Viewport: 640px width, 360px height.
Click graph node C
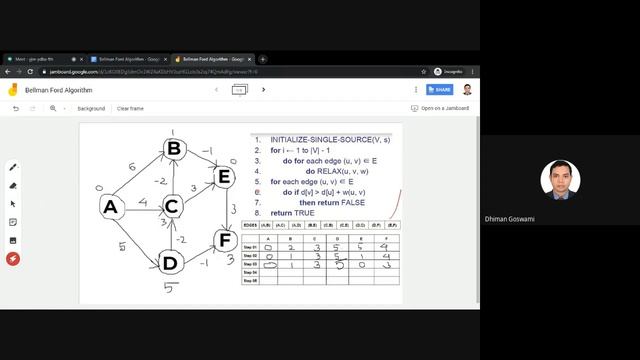pos(173,207)
